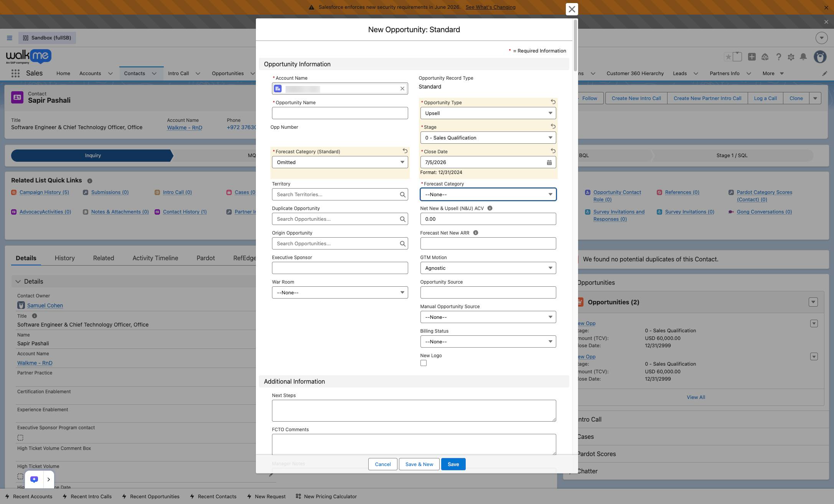Click the Favorites star icon
Viewport: 834px width, 504px height.
(728, 57)
